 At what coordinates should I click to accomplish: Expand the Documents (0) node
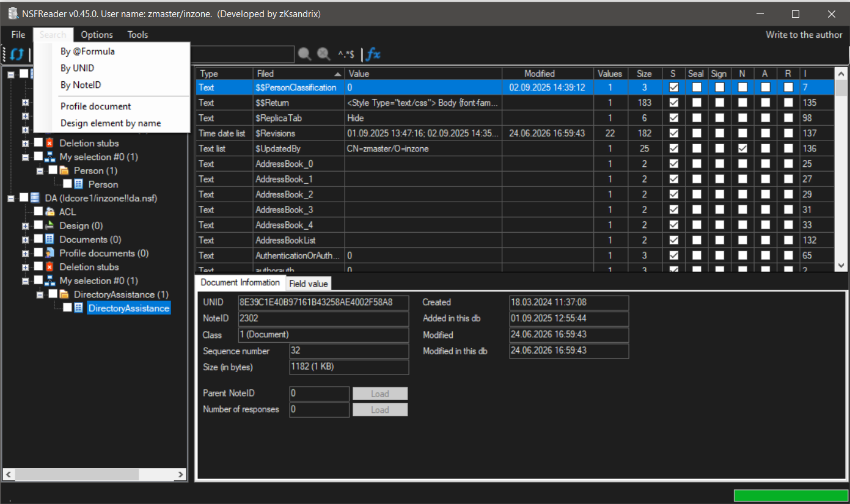25,239
